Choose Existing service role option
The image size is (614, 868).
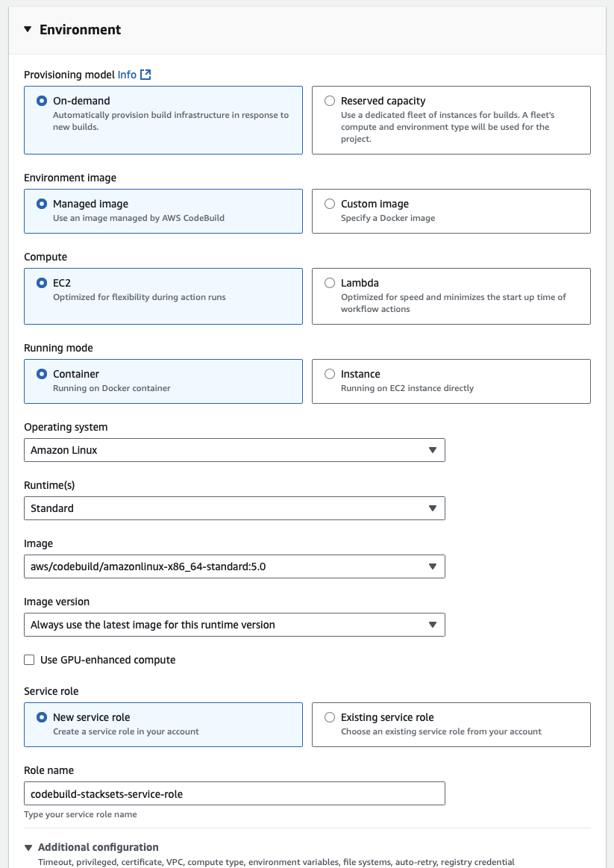pos(330,717)
